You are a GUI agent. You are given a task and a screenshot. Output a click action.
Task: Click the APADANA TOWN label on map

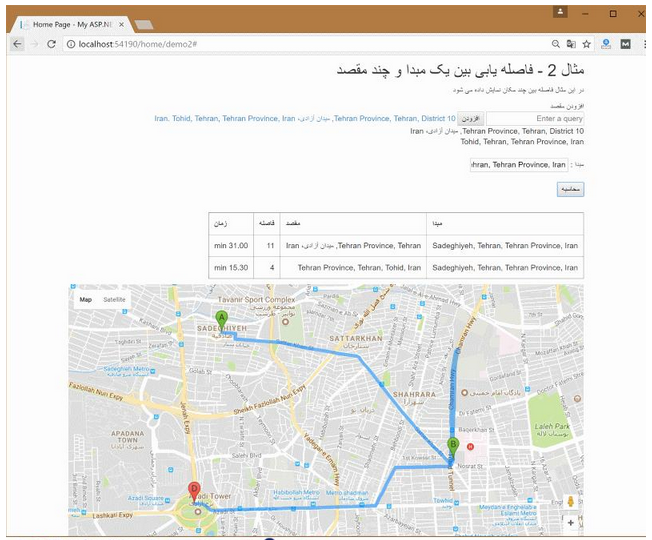(x=127, y=436)
